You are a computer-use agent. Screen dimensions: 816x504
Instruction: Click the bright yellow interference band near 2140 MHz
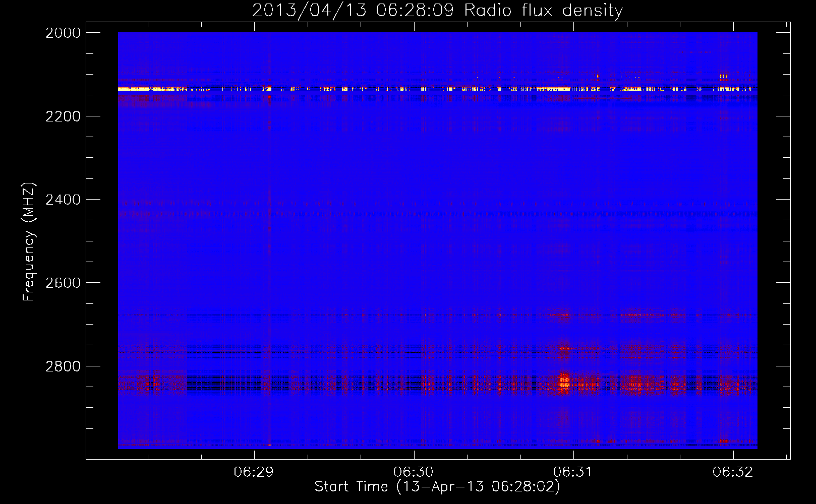pos(437,89)
